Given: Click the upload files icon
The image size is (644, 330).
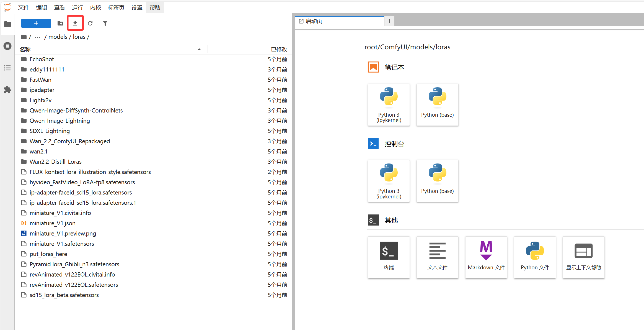Looking at the screenshot, I should tap(75, 23).
